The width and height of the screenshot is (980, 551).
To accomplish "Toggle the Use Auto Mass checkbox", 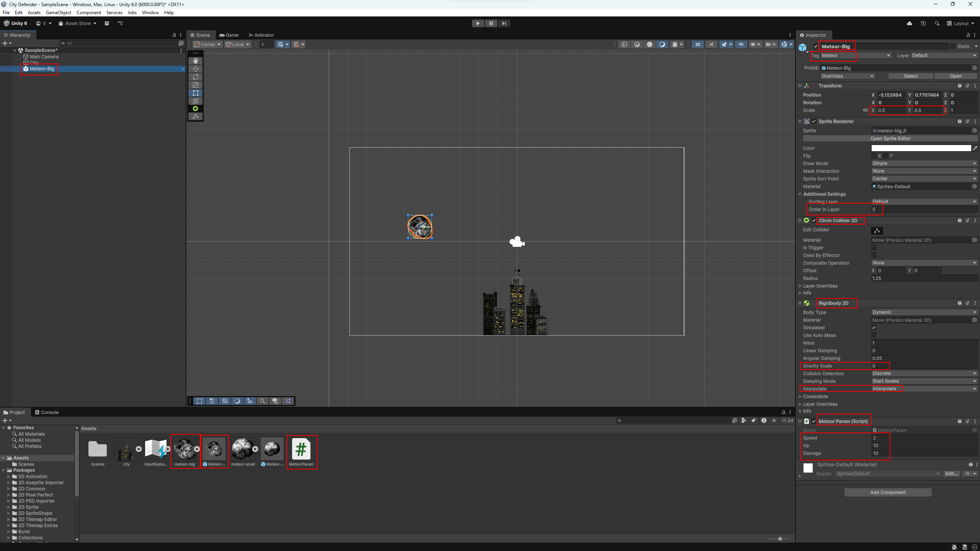I will (874, 335).
